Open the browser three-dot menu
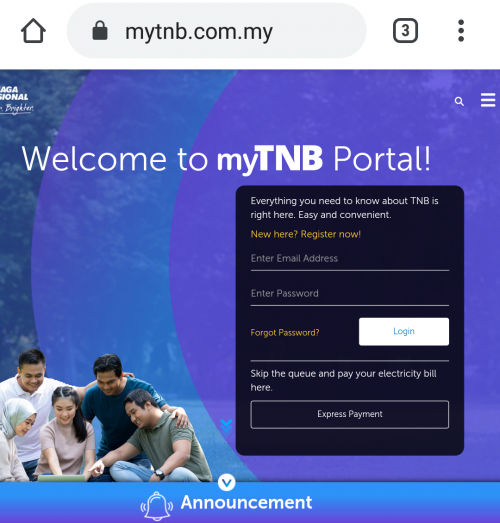 point(461,31)
